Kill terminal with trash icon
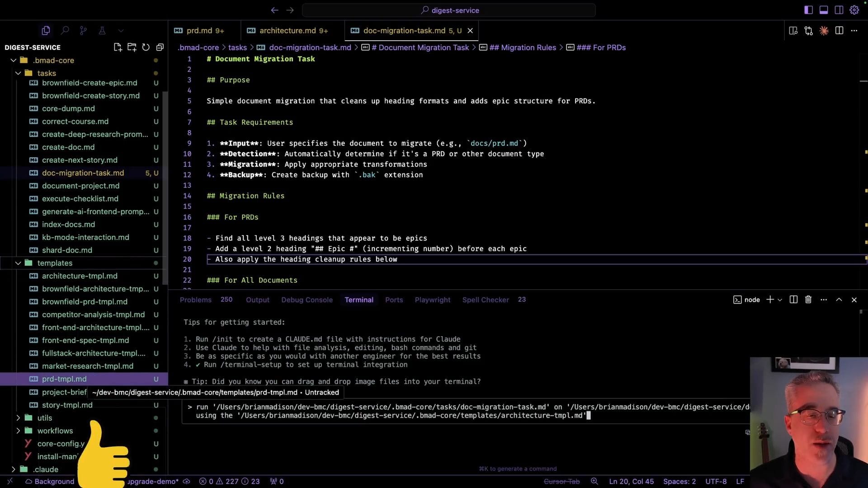This screenshot has width=868, height=488. 808,300
